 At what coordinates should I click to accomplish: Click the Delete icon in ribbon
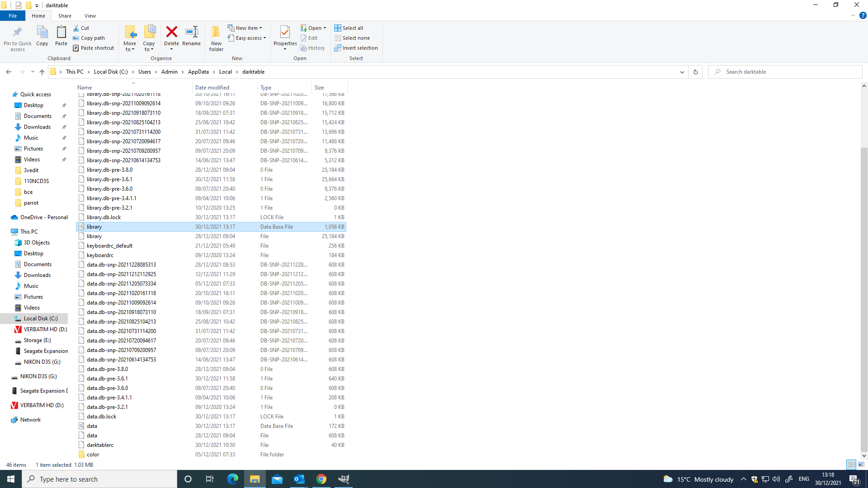(x=171, y=32)
